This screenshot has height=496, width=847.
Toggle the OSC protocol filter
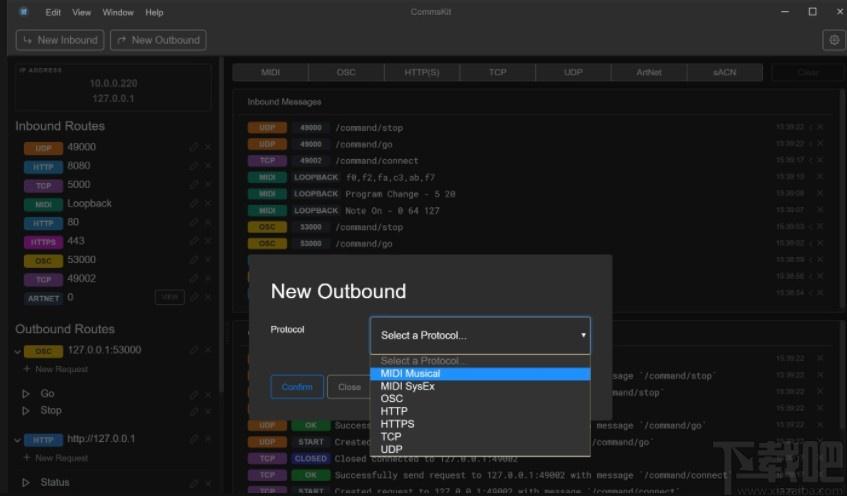(346, 72)
